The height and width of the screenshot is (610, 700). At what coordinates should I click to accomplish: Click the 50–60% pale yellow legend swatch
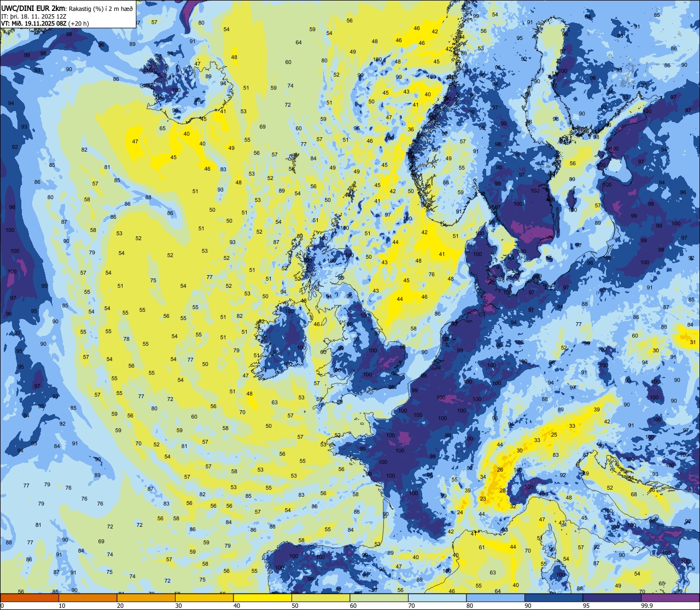point(321,597)
